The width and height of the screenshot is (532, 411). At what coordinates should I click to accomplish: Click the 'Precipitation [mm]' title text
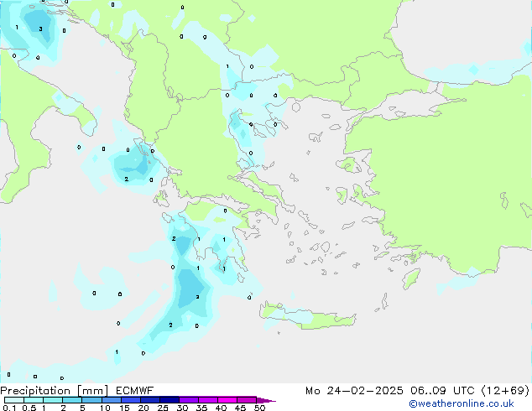point(54,391)
